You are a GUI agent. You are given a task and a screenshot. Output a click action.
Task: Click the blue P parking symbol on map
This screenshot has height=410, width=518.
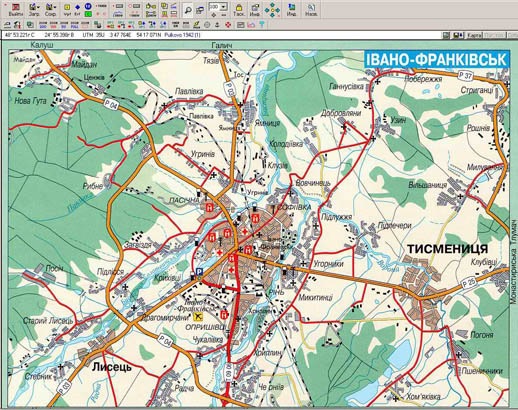(x=199, y=271)
